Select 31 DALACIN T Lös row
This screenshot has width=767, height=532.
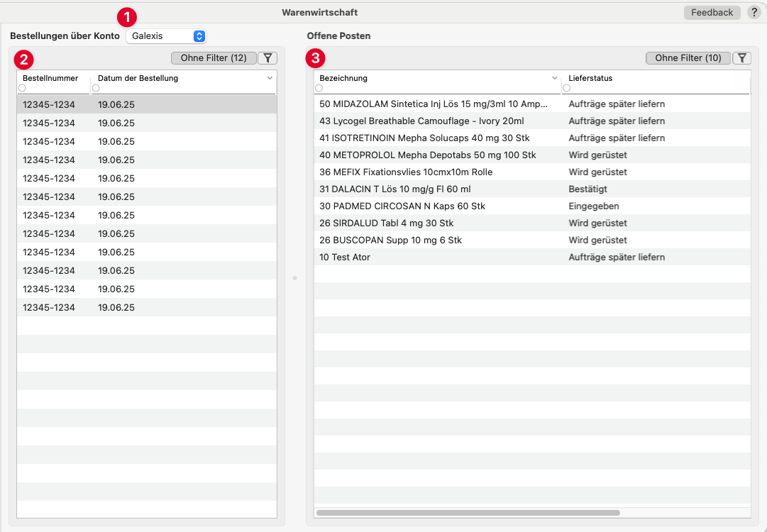[x=532, y=189]
